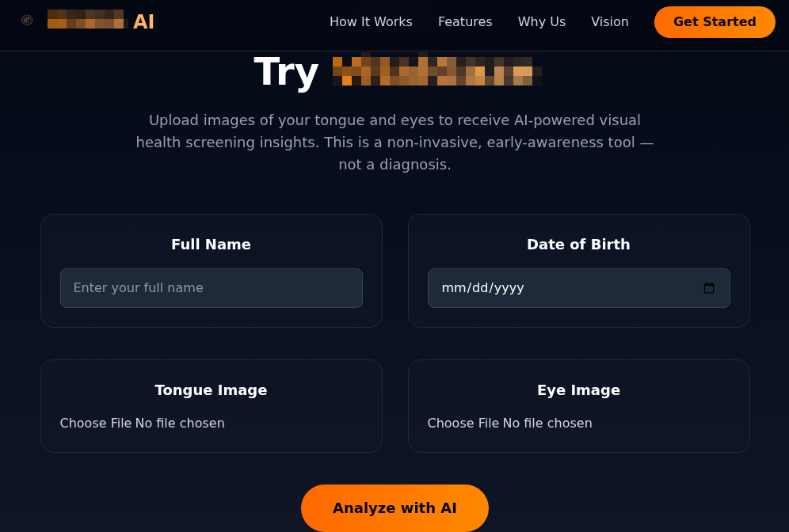
Task: Open the calendar picker icon in Date of Birth
Action: point(708,288)
